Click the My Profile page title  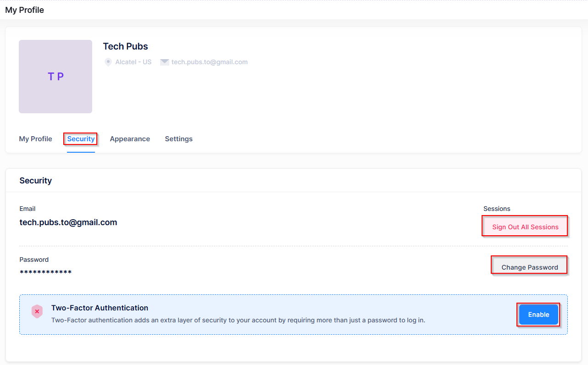(24, 10)
